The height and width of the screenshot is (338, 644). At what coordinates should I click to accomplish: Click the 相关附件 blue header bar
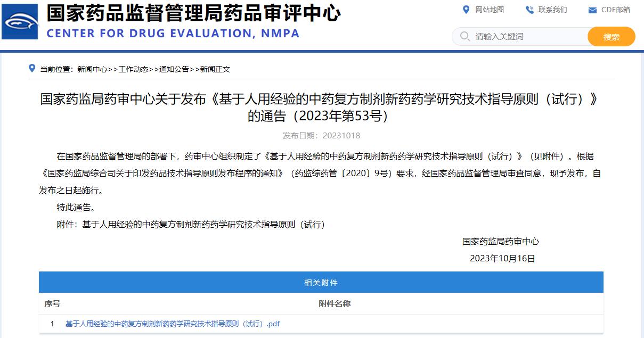(321, 282)
